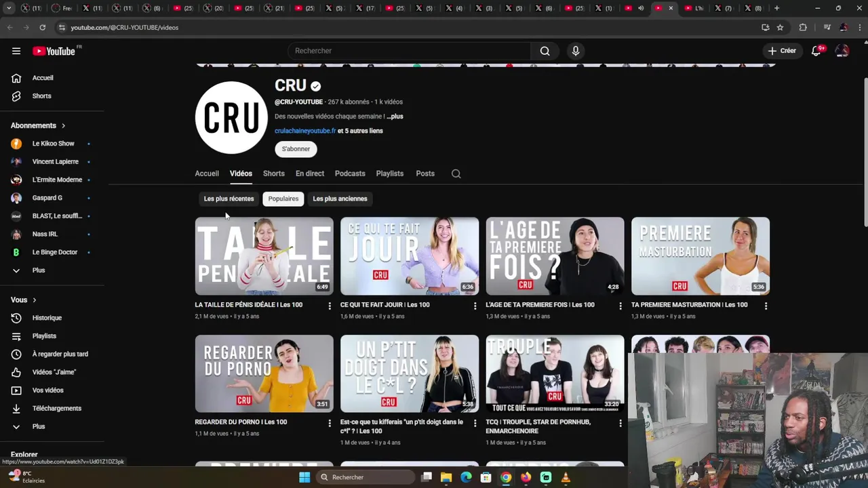Select the Populaires filter chip

(x=283, y=199)
